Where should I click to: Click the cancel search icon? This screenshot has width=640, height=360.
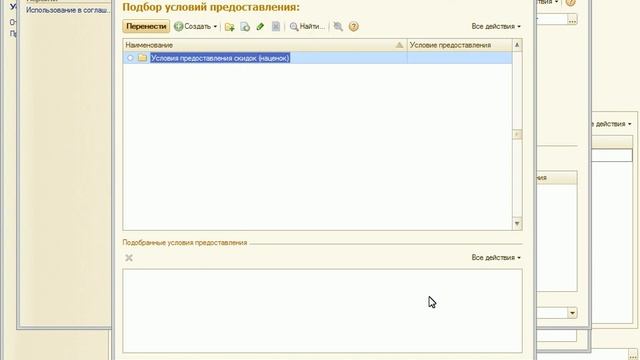click(338, 27)
